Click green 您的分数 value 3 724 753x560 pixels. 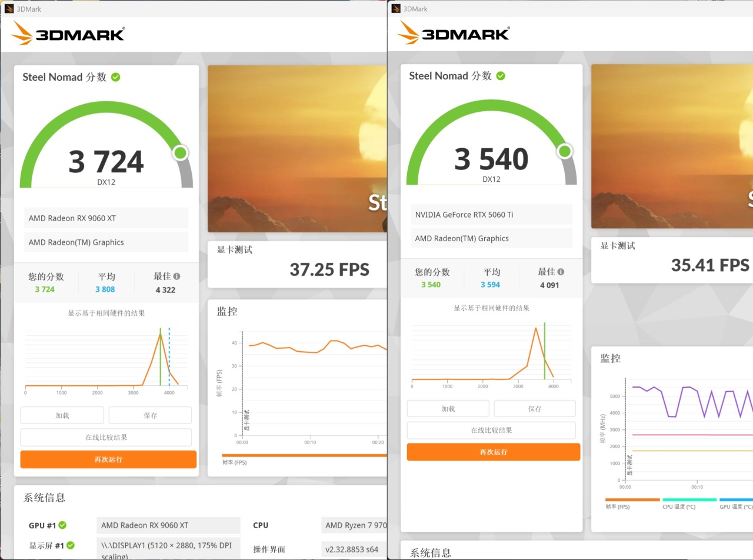pyautogui.click(x=45, y=289)
